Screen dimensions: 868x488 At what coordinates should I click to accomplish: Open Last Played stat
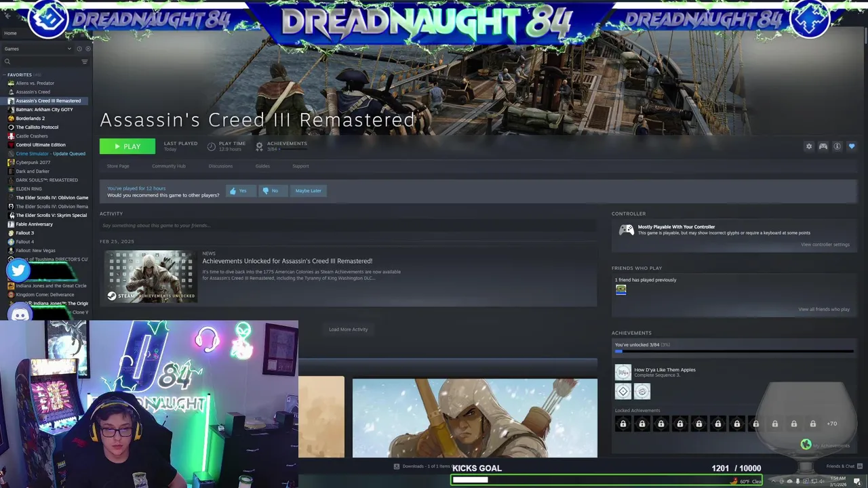(180, 146)
